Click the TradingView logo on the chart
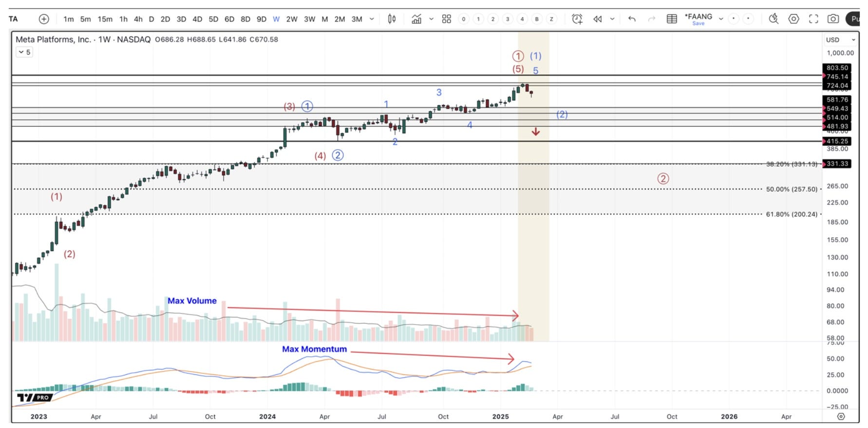This screenshot has width=868, height=428. point(34,397)
